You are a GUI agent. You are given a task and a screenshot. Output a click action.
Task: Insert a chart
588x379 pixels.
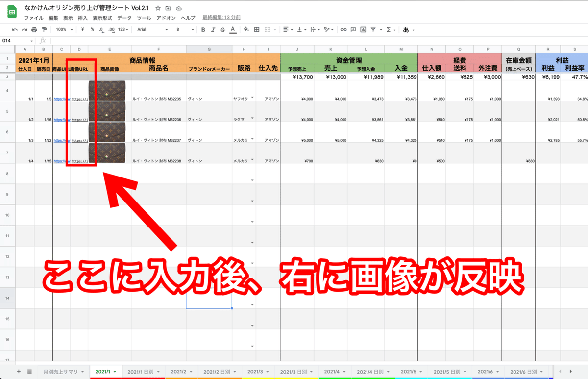click(363, 30)
